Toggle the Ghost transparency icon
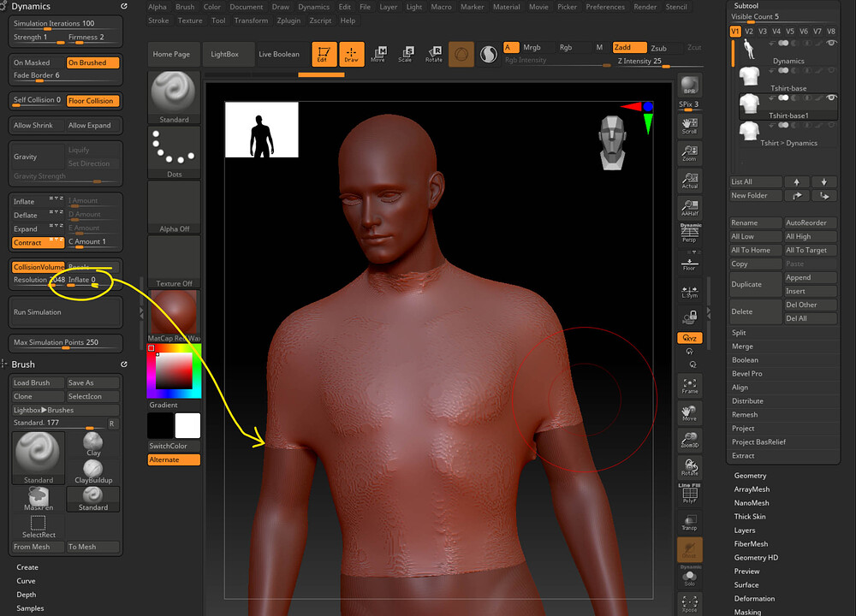This screenshot has height=616, width=856. pos(689,550)
